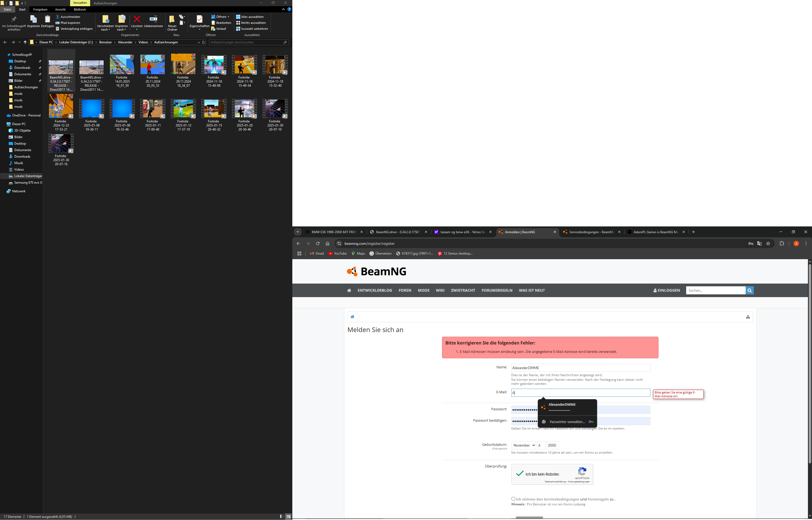Switch to BMW E36 1990-2000 browser tab
812x520 pixels.
click(334, 232)
